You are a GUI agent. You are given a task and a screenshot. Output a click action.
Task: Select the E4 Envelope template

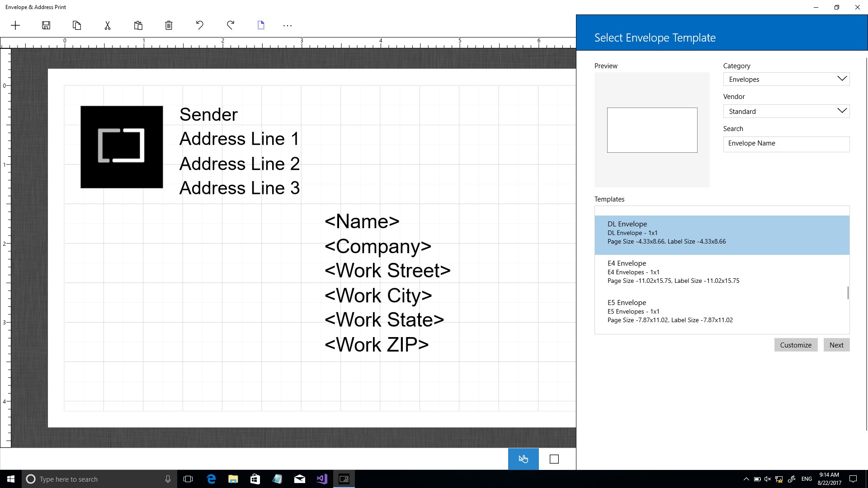tap(722, 272)
